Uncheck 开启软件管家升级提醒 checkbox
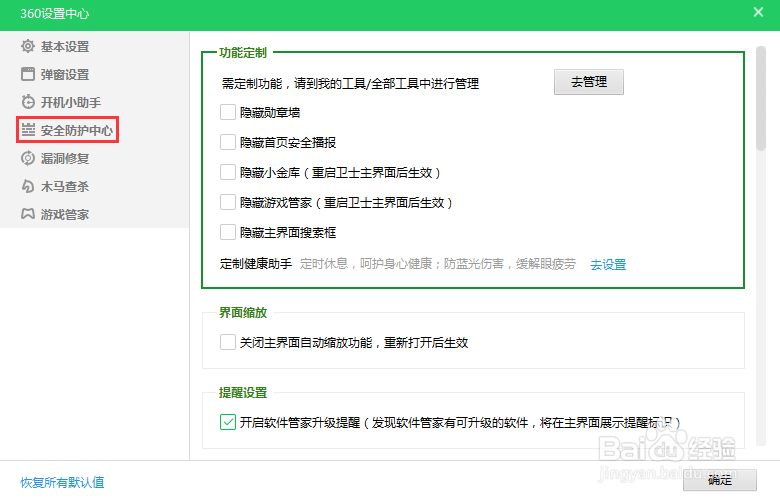The width and height of the screenshot is (780, 500). (x=228, y=422)
